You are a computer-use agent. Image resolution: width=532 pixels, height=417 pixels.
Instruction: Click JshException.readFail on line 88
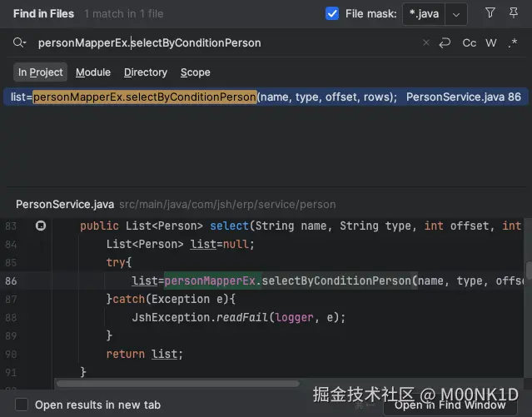pos(200,318)
